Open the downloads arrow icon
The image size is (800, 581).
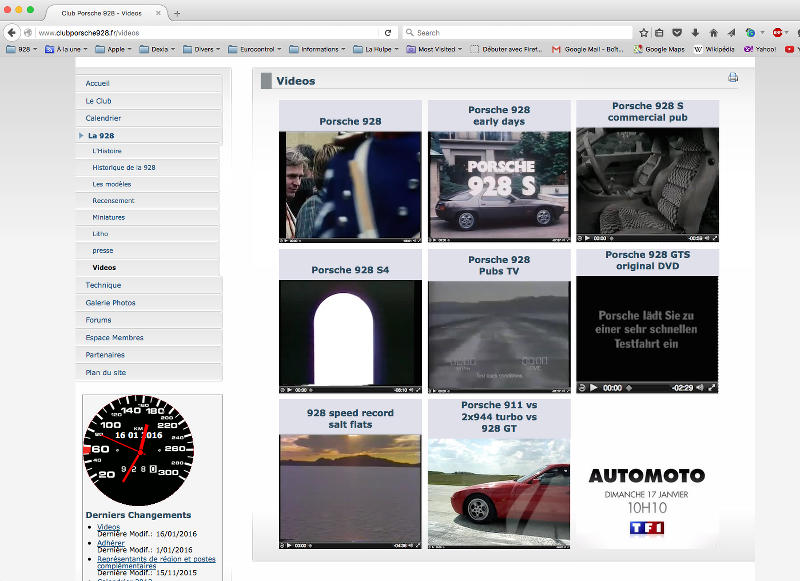[x=695, y=33]
